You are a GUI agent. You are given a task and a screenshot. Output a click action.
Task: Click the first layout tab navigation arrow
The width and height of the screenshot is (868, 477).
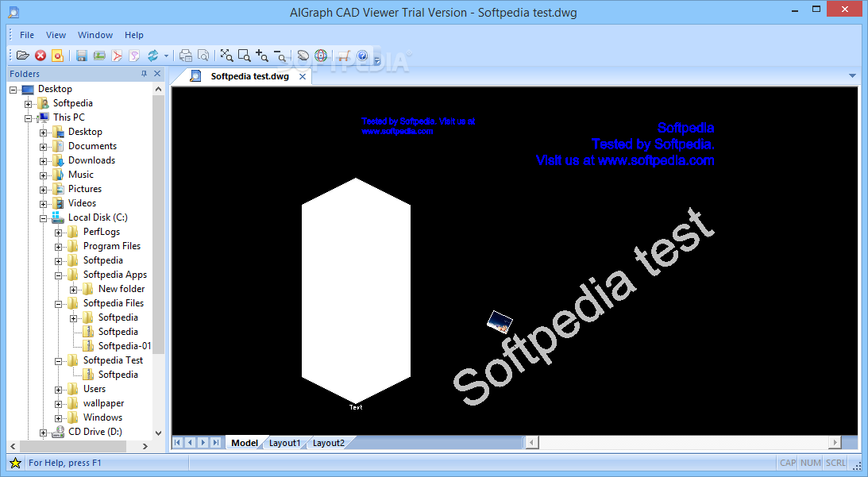coord(177,442)
